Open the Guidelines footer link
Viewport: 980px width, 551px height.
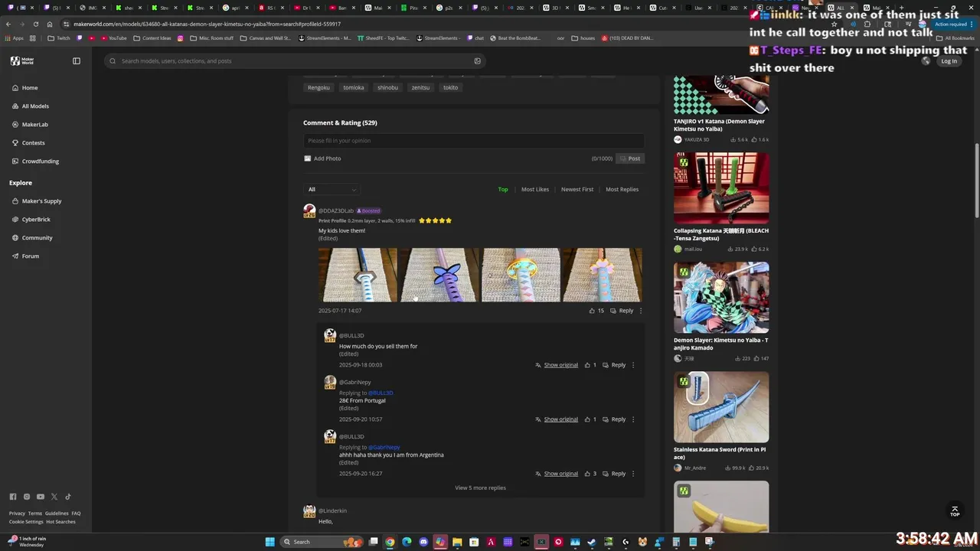pyautogui.click(x=57, y=514)
